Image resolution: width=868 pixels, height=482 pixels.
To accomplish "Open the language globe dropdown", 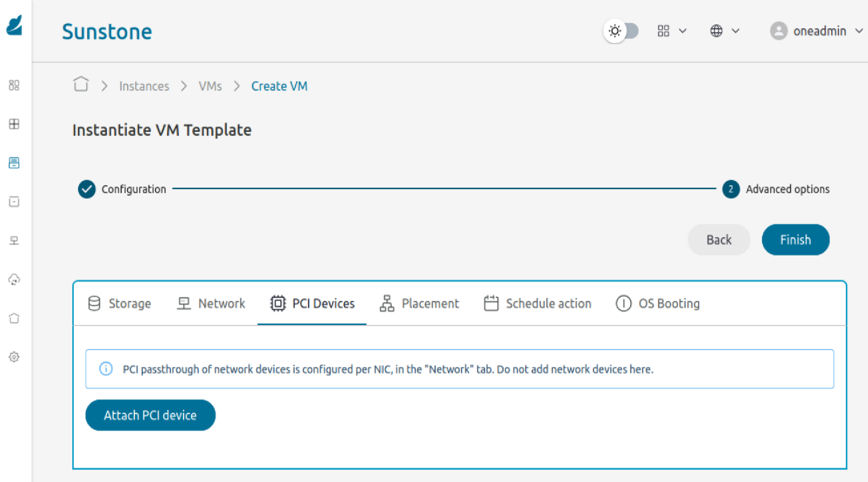I will point(724,31).
